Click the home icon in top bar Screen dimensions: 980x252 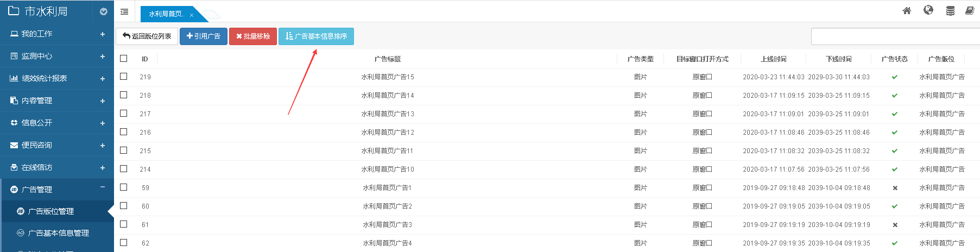(907, 11)
